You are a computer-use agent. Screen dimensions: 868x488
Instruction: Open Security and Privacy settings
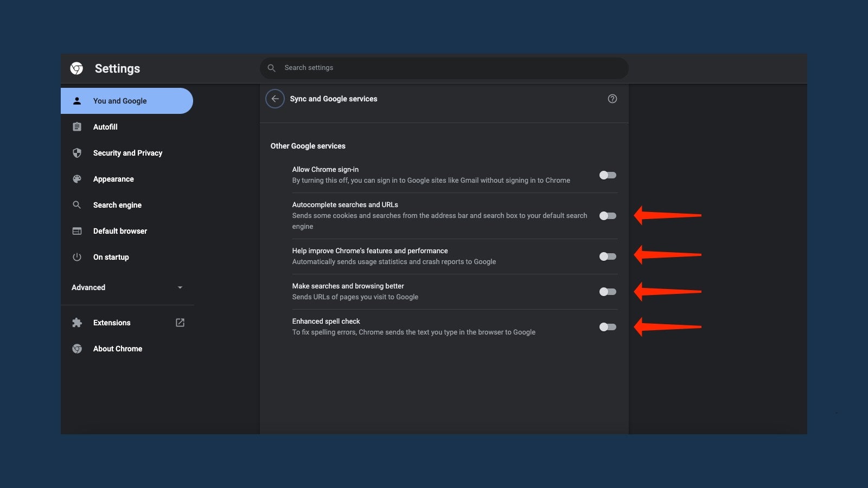click(x=127, y=153)
